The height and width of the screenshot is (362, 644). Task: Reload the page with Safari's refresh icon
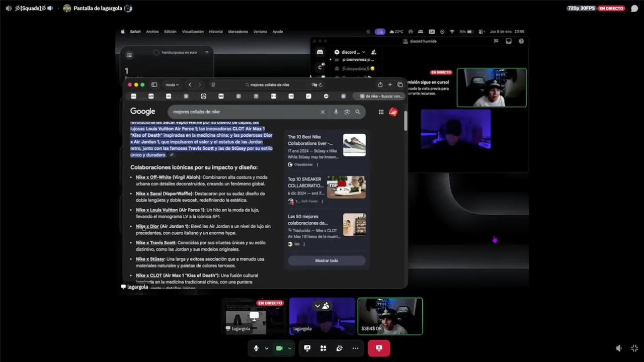(320, 84)
